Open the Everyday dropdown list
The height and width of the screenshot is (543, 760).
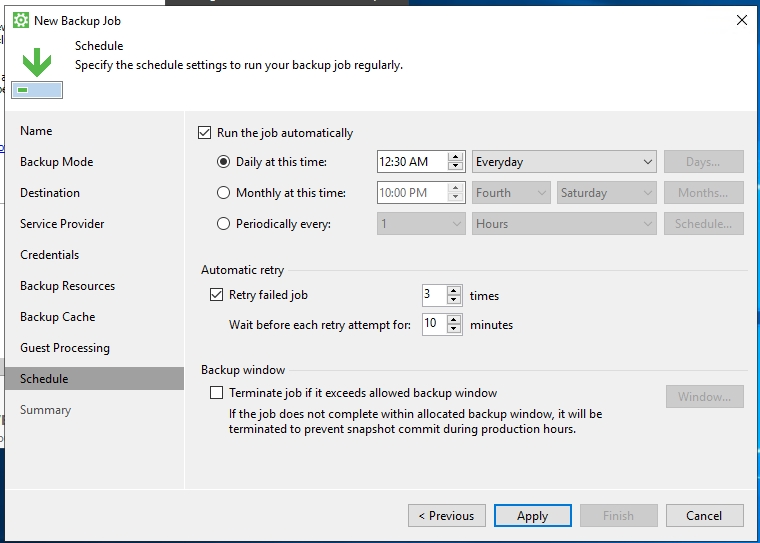tap(564, 162)
